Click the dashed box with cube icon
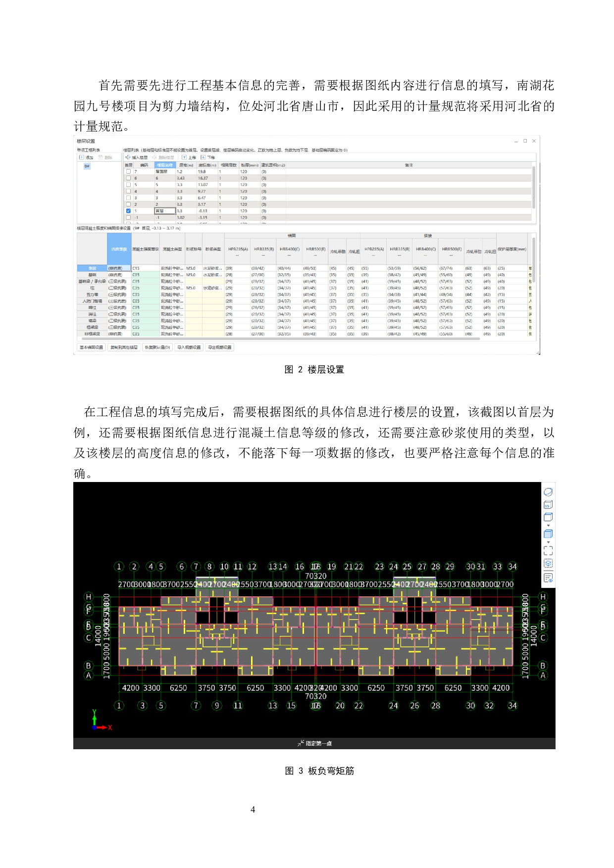 point(548,564)
